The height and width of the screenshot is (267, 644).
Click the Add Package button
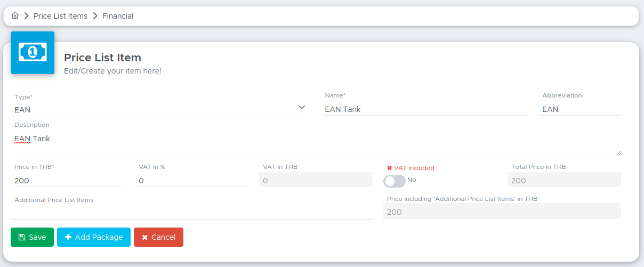[94, 237]
